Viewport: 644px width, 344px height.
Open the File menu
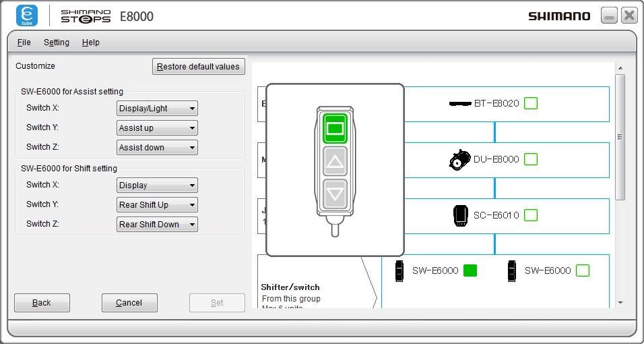[24, 42]
